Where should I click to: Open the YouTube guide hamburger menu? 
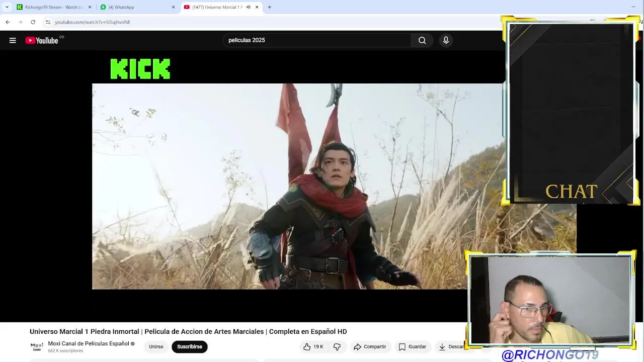pos(13,40)
